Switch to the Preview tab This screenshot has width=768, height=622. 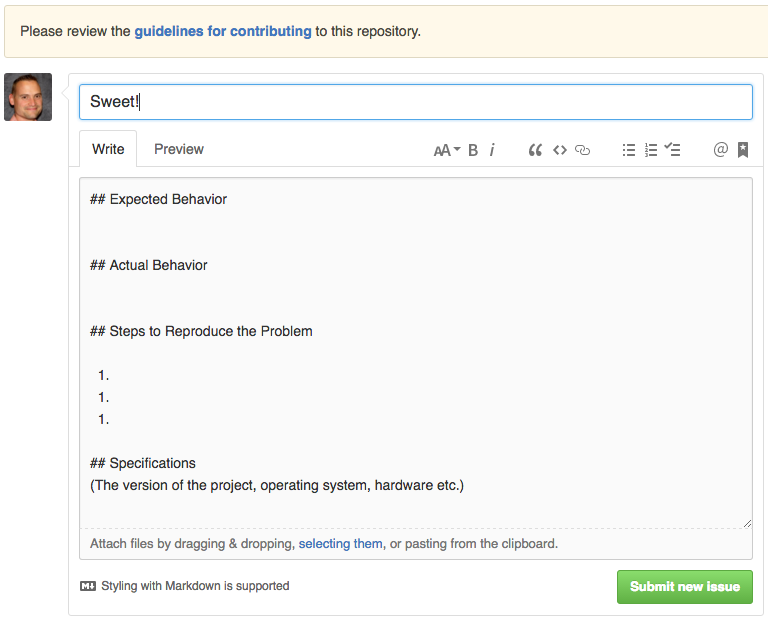pos(179,149)
